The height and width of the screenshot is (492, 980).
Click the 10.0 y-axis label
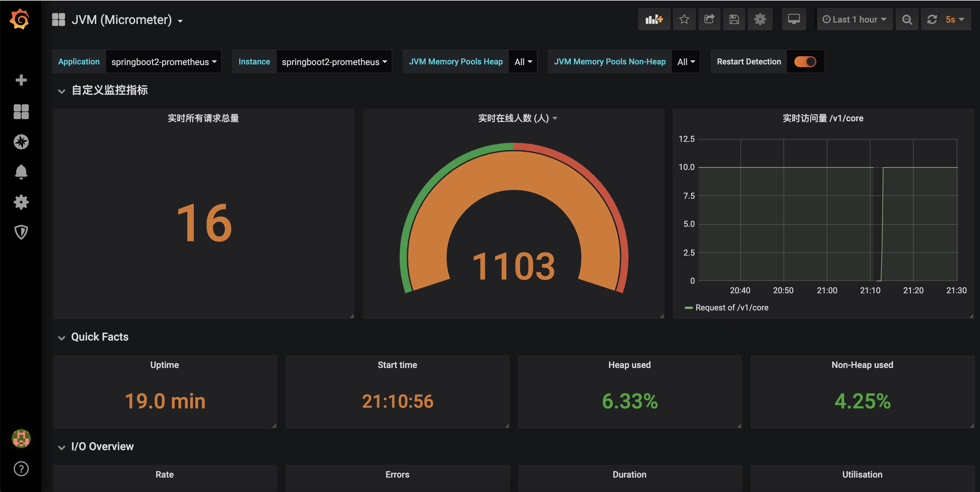(x=686, y=167)
